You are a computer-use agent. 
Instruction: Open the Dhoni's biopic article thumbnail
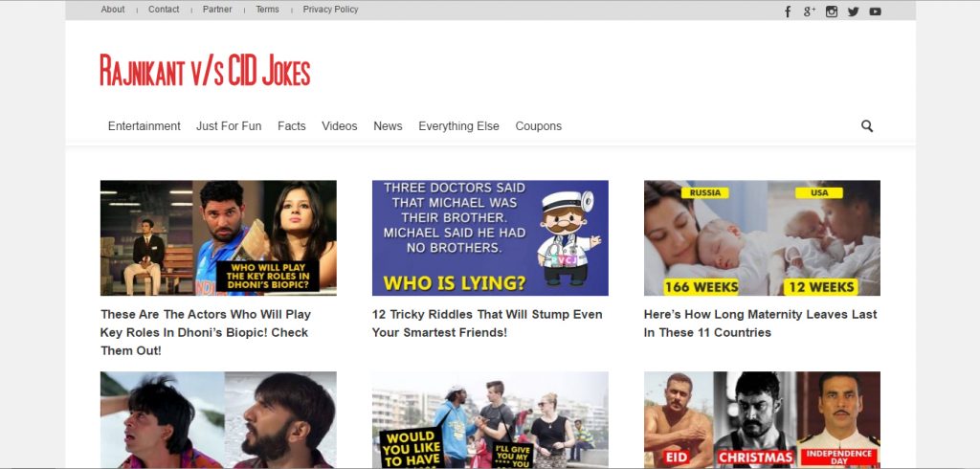[x=218, y=237]
